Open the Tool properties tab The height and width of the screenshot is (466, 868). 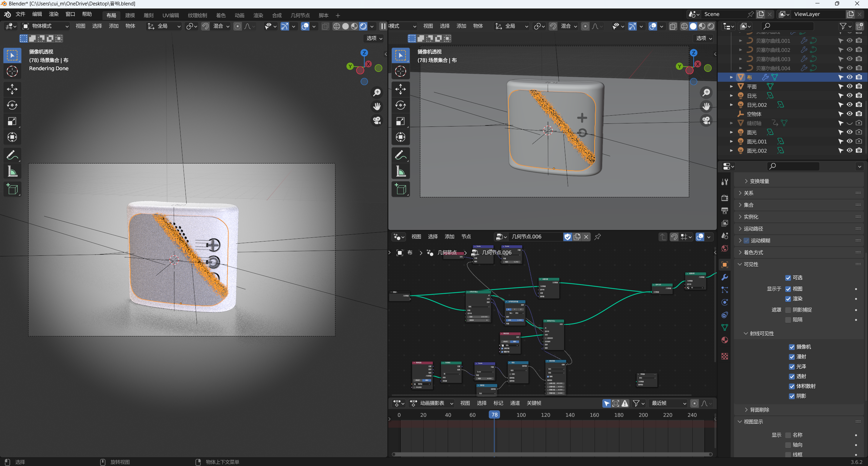[x=725, y=182]
